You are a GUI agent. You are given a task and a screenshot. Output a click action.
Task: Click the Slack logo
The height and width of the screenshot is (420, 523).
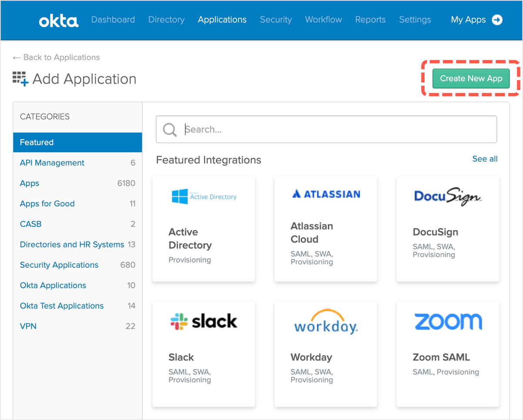point(204,321)
